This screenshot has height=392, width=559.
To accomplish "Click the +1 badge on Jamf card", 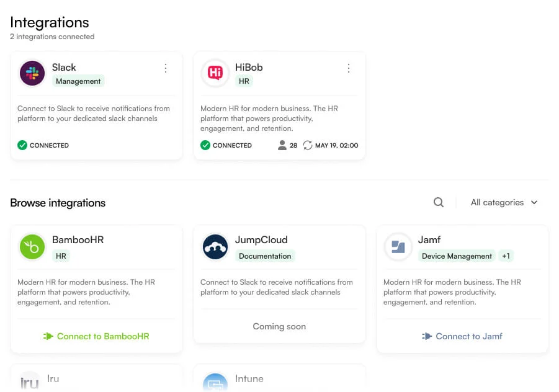I will pyautogui.click(x=506, y=256).
